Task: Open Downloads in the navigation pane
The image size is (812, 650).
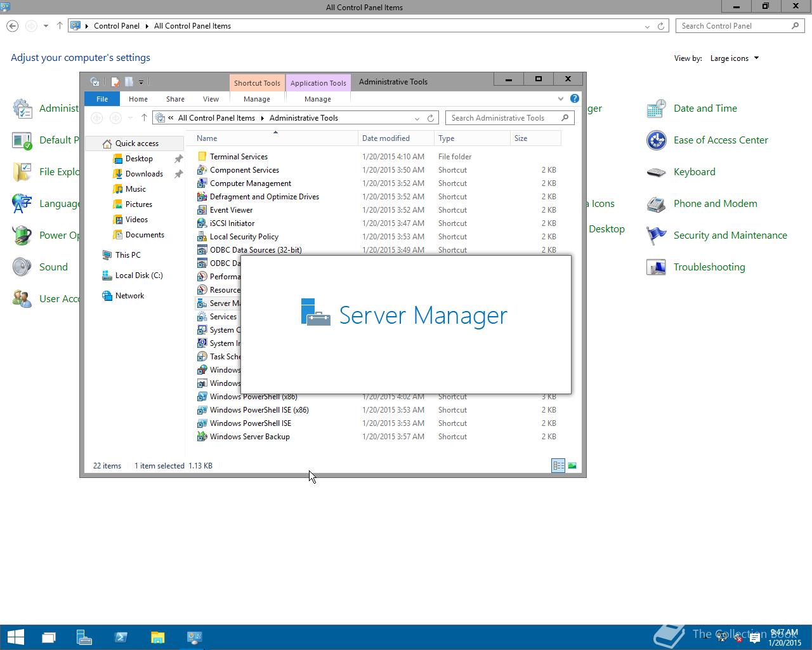Action: click(x=144, y=174)
